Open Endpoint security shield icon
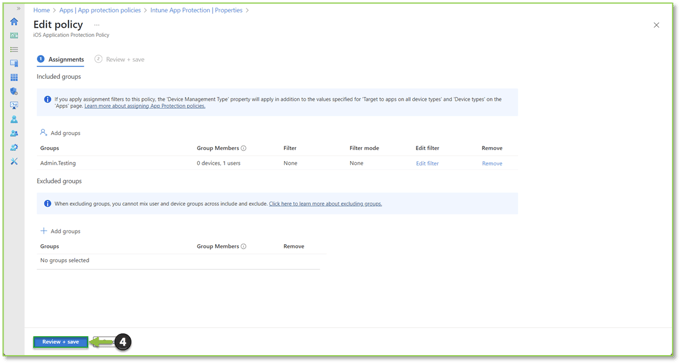Screen dimensions: 681x364 click(14, 91)
